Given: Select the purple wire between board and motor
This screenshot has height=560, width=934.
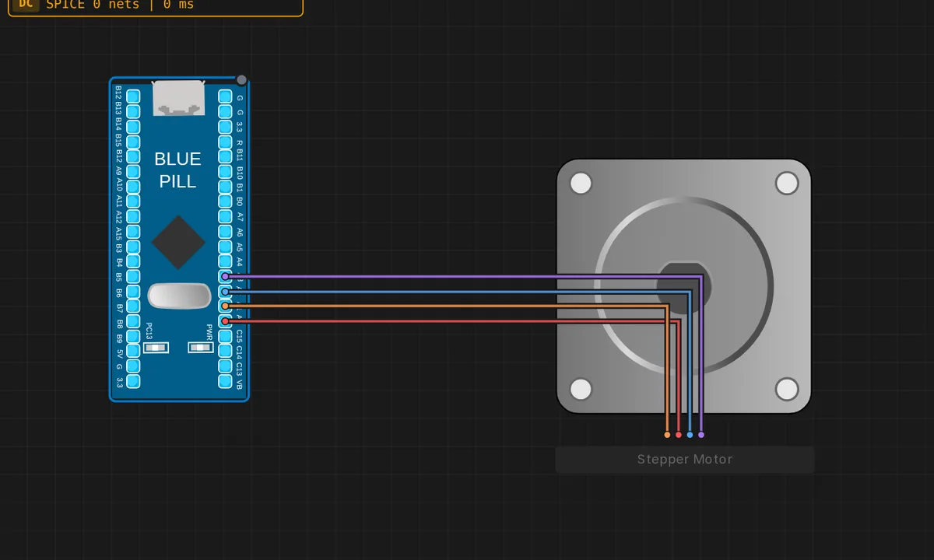Looking at the screenshot, I should pos(463,276).
